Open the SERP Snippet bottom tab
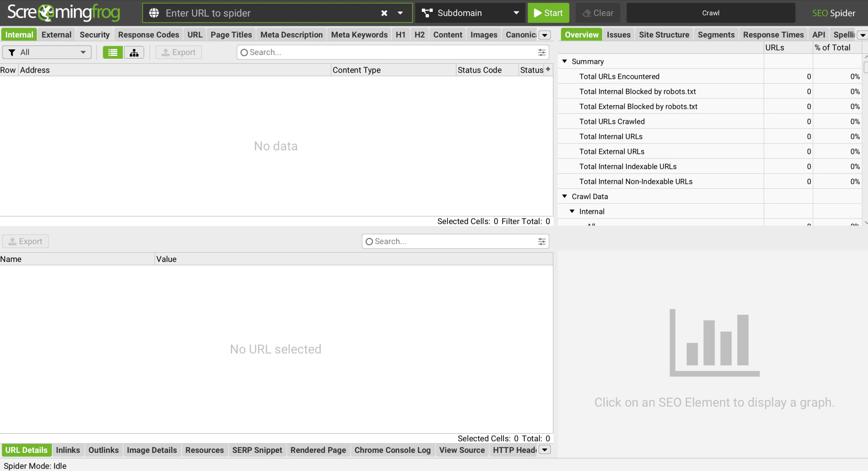Image resolution: width=868 pixels, height=471 pixels. pos(257,450)
